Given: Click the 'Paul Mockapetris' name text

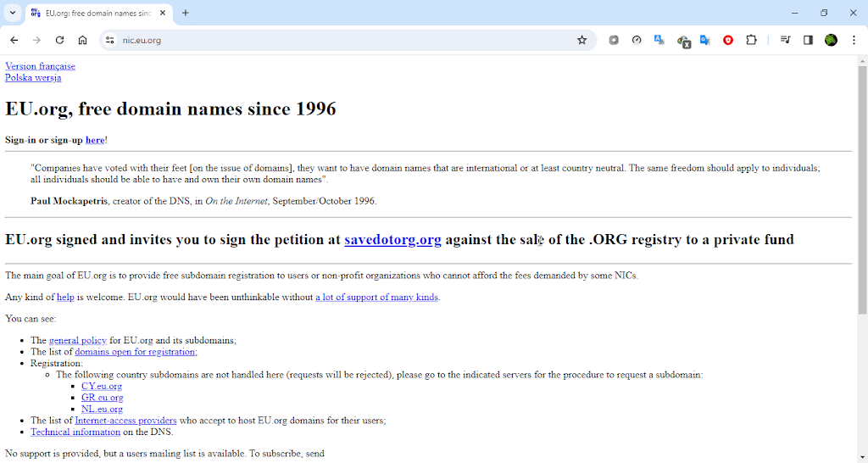Looking at the screenshot, I should pos(70,201).
